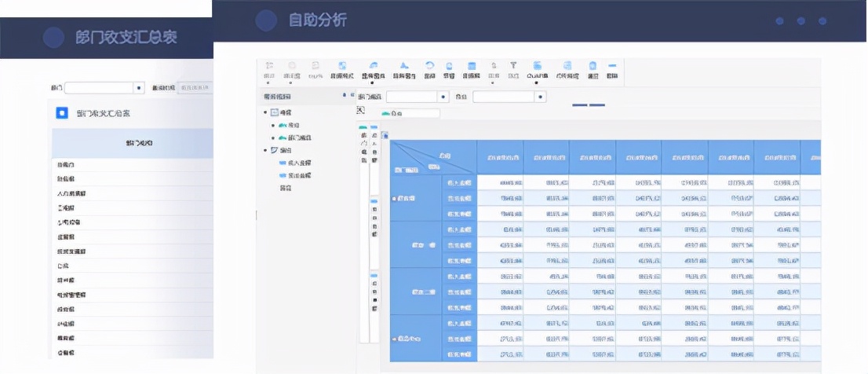Screen dimensions: 868x374
Task: Click the blue triangle-shaped toolbar icon
Action: 404,65
